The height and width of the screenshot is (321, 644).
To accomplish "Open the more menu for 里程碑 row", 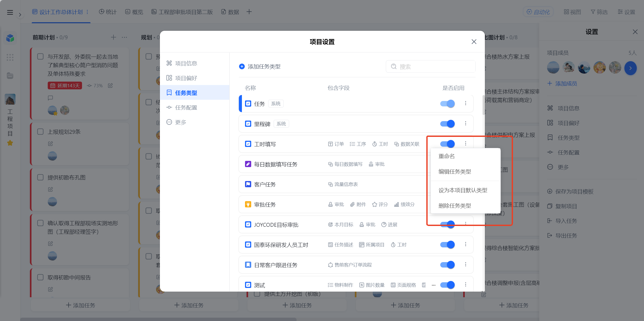I will [x=466, y=123].
